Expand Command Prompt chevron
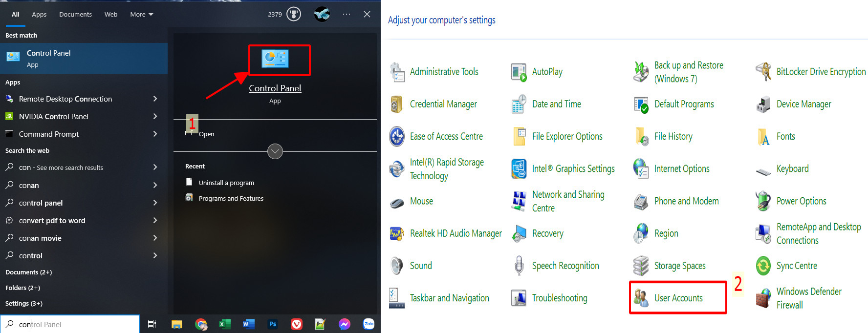This screenshot has width=868, height=333. coord(155,134)
